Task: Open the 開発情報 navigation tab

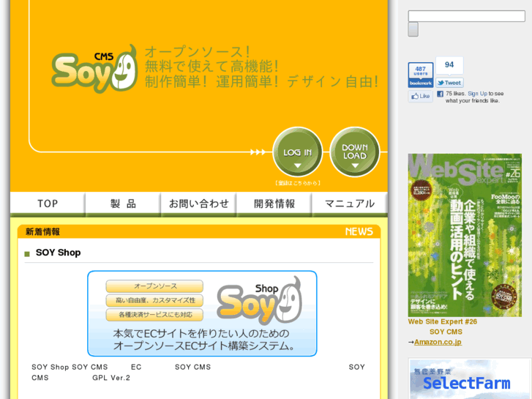Action: tap(274, 204)
